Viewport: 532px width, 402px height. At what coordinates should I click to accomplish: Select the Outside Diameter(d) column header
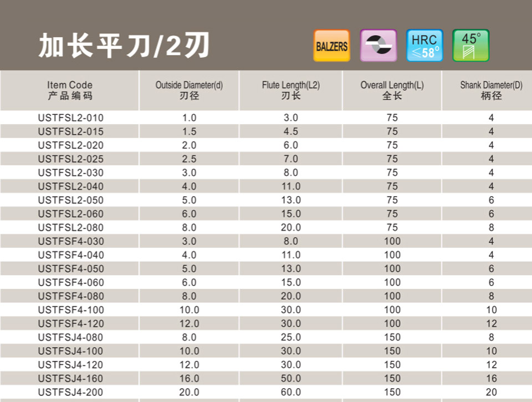tap(189, 90)
